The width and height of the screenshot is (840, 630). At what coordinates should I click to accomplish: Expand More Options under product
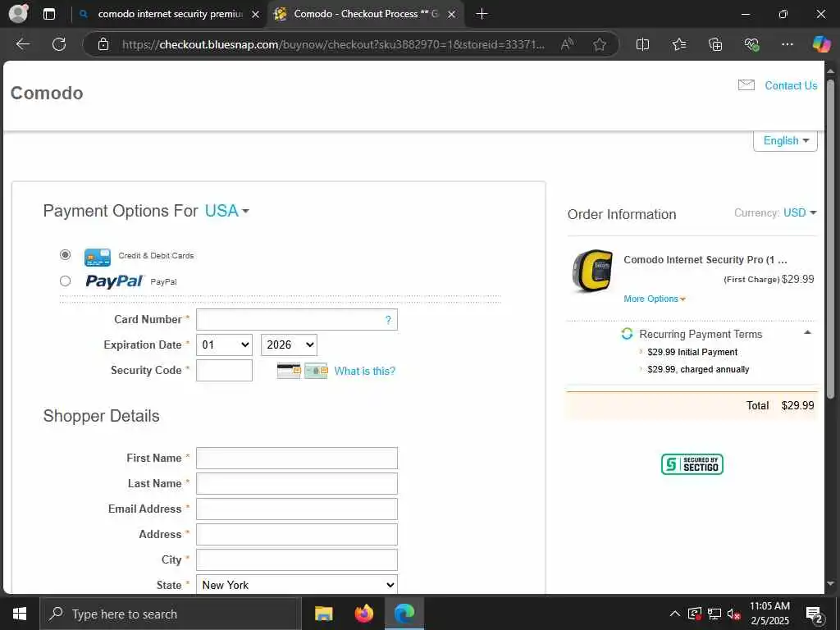coord(654,299)
